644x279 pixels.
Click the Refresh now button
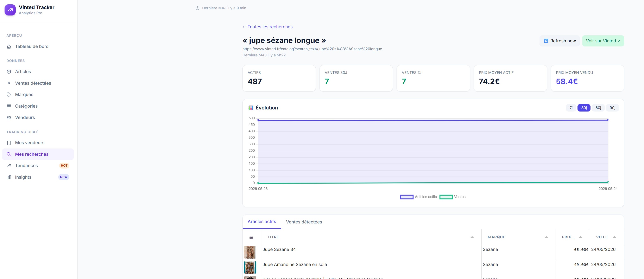pyautogui.click(x=560, y=41)
